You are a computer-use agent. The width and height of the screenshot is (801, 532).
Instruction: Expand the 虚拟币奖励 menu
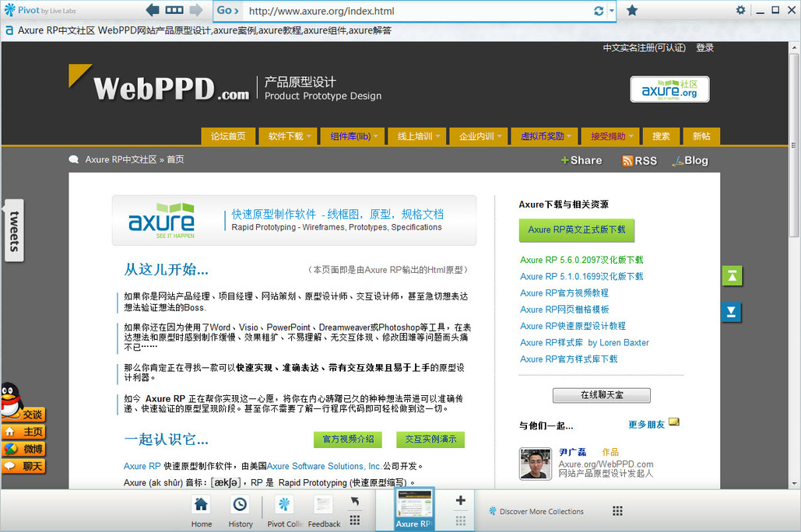[x=545, y=136]
